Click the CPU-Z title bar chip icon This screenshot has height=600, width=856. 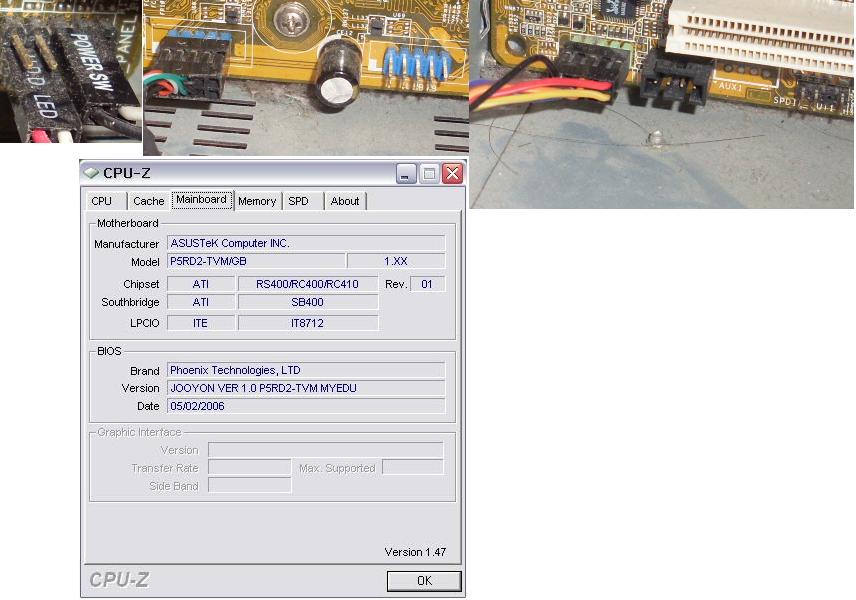point(91,173)
